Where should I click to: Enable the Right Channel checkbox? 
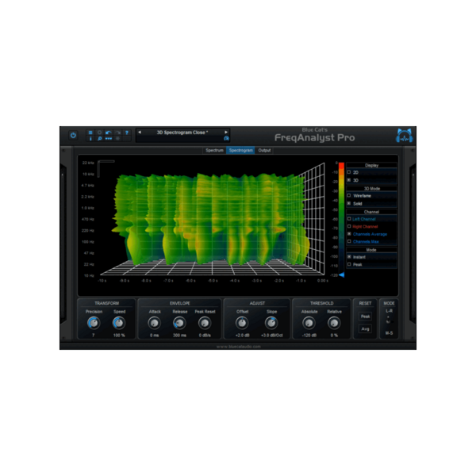[349, 226]
